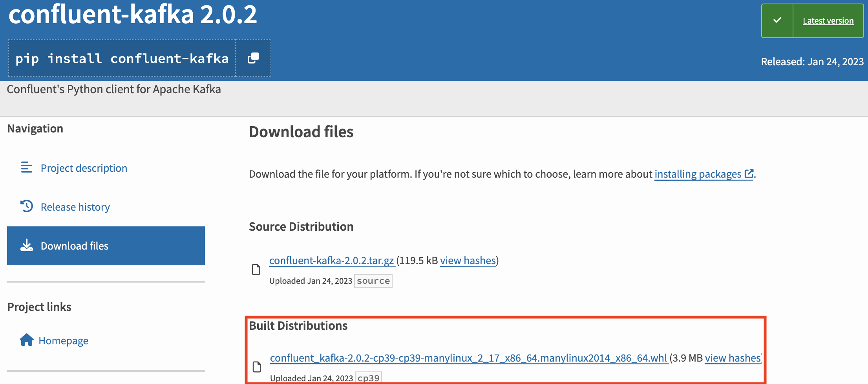Viewport: 868px width, 384px height.
Task: Click the source tag label
Action: (373, 281)
